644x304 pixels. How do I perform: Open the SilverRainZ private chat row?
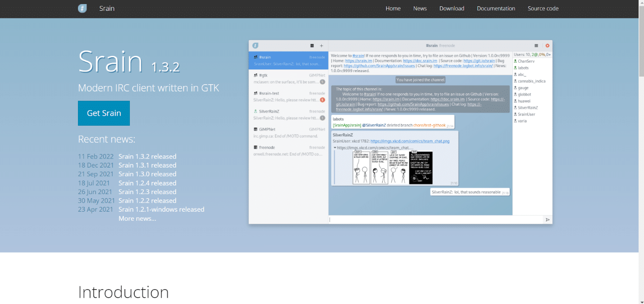[x=288, y=114]
